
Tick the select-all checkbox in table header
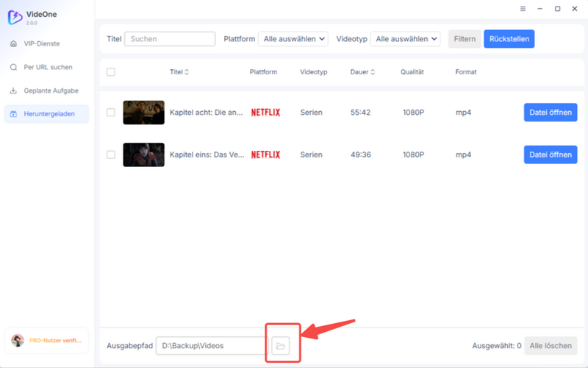pos(111,71)
